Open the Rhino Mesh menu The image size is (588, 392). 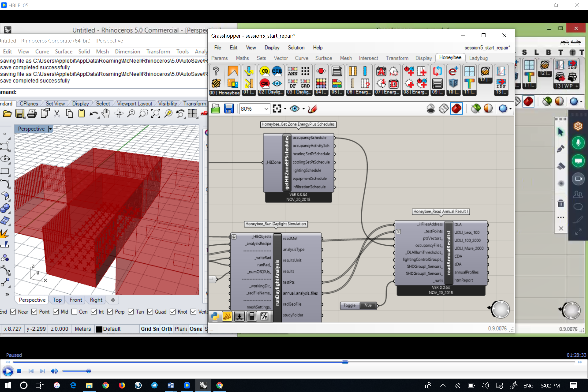(x=102, y=52)
